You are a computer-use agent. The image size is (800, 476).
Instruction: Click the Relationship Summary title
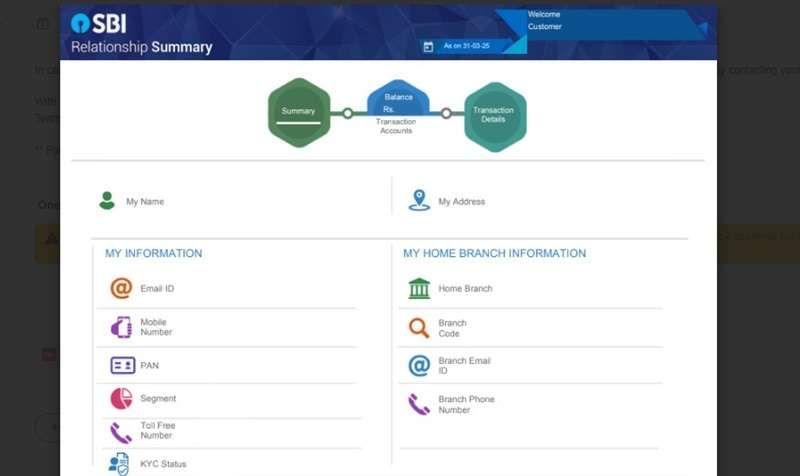click(141, 47)
